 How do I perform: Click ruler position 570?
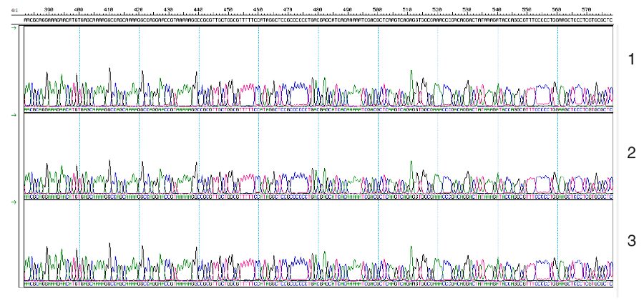(x=587, y=9)
